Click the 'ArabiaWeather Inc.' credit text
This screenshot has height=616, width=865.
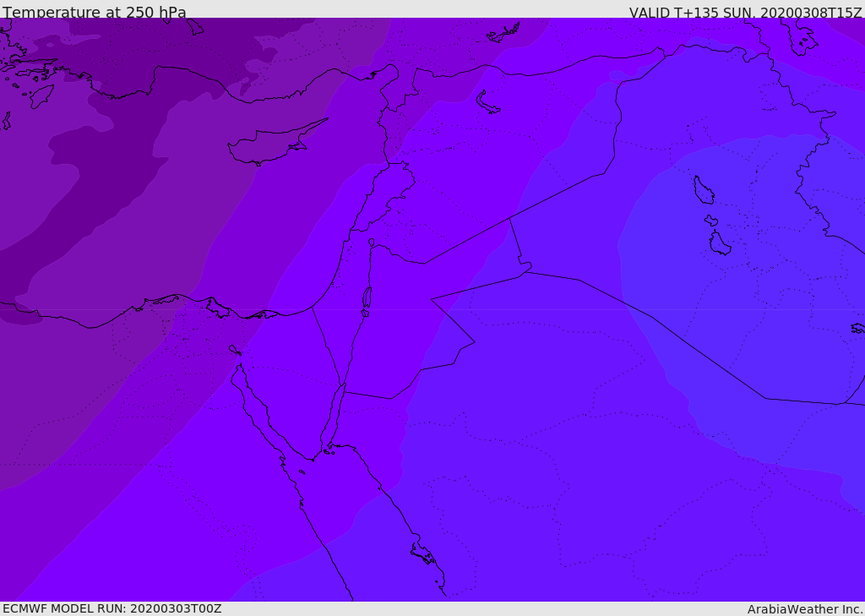[x=805, y=608]
